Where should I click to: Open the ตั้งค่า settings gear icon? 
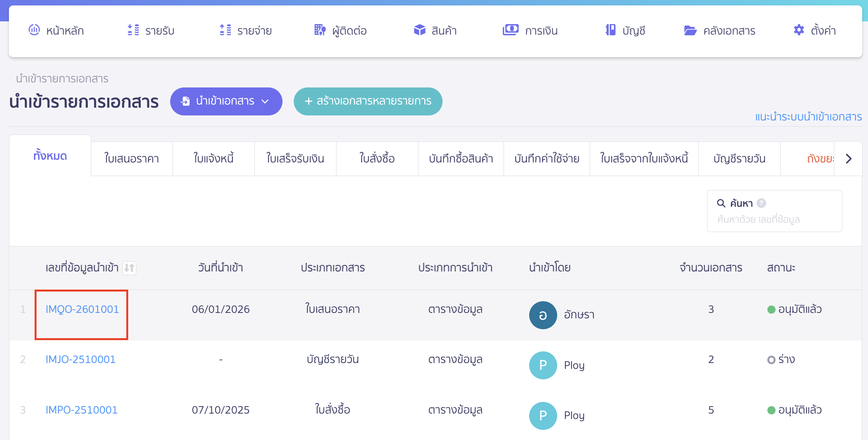coord(798,30)
